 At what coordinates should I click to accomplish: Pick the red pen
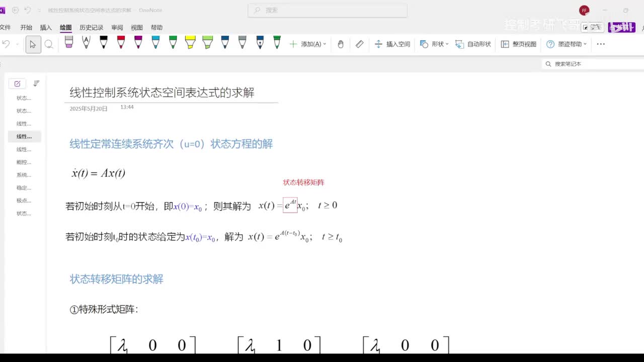[x=121, y=43]
